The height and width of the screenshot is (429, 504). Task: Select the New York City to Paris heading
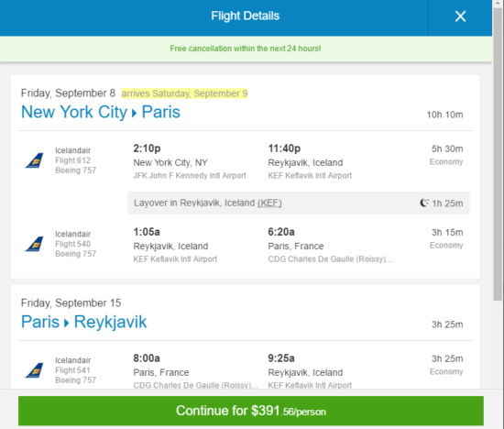[101, 112]
